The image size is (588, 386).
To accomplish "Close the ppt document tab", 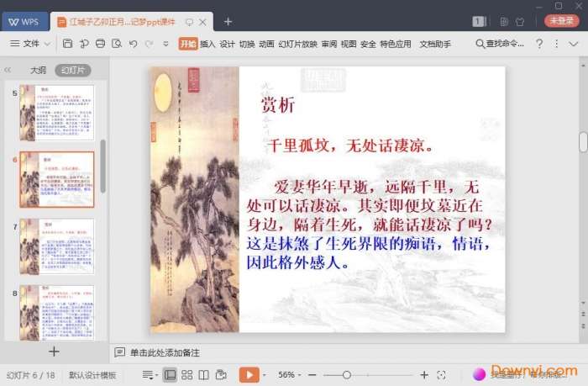I will pos(202,22).
